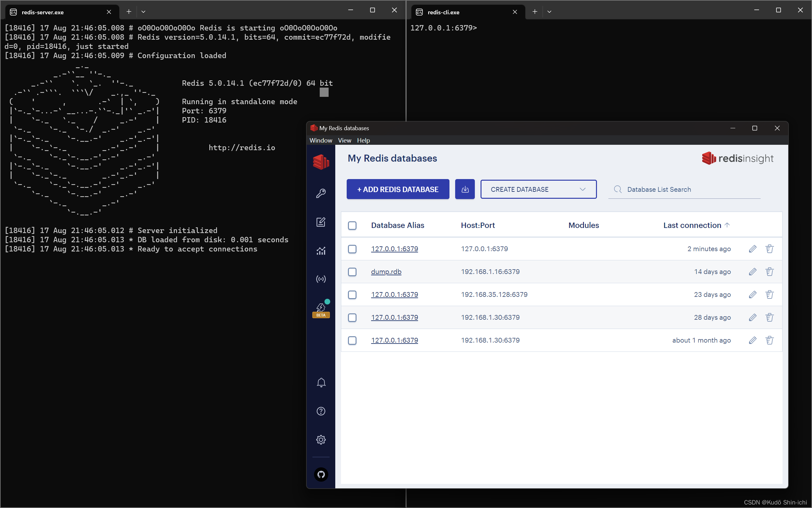Edit the database connected 28 days ago

coord(753,317)
